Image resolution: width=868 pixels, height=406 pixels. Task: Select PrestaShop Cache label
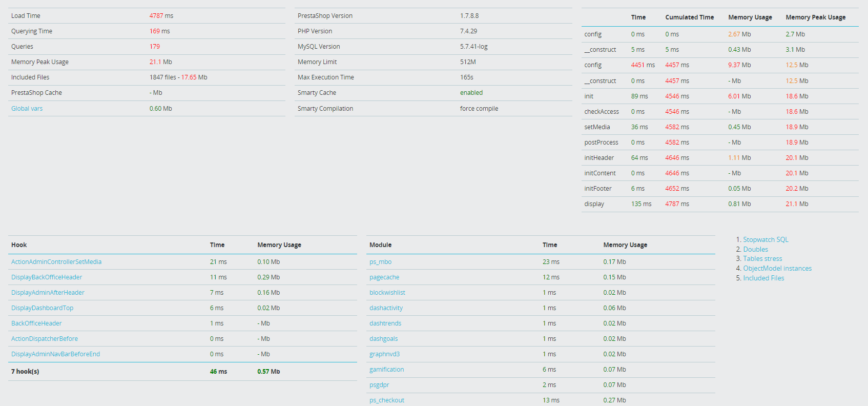coord(36,93)
